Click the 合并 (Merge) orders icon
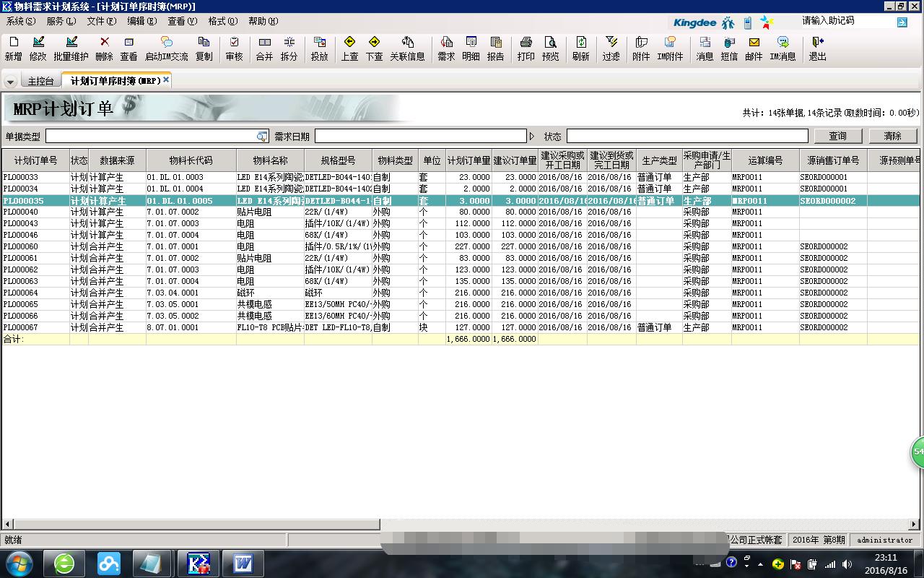Screen dimensions: 924x578 (x=264, y=48)
